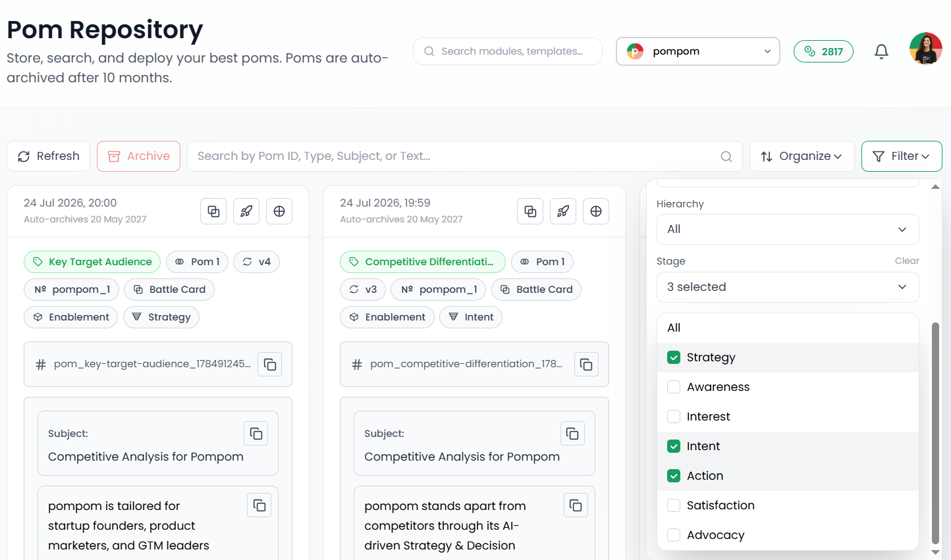951x560 pixels.
Task: Click the filter panel vertical scrollbar
Action: (x=935, y=433)
